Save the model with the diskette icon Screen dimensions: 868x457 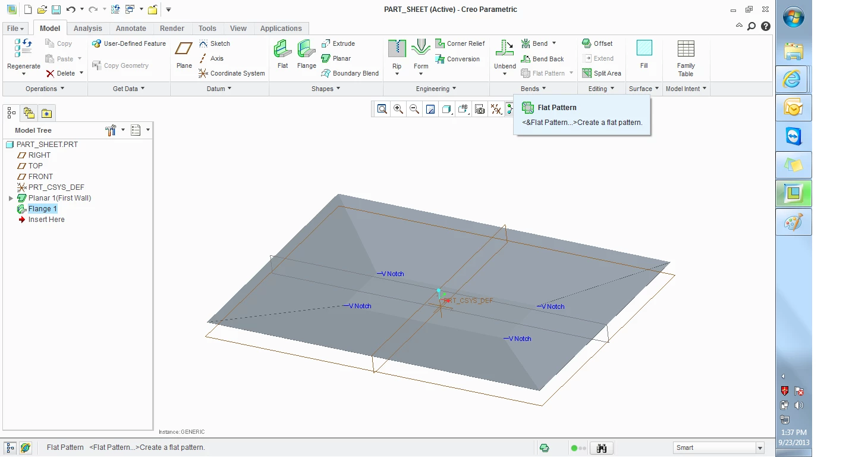56,10
